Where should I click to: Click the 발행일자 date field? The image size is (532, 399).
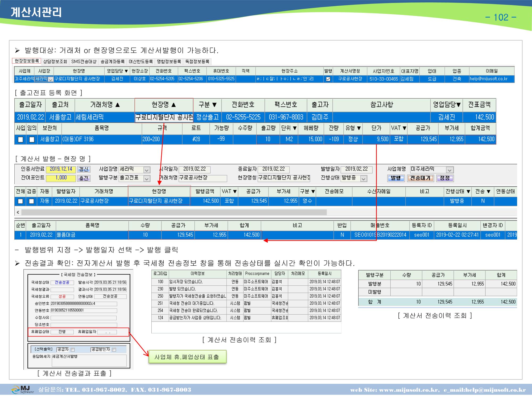356,169
